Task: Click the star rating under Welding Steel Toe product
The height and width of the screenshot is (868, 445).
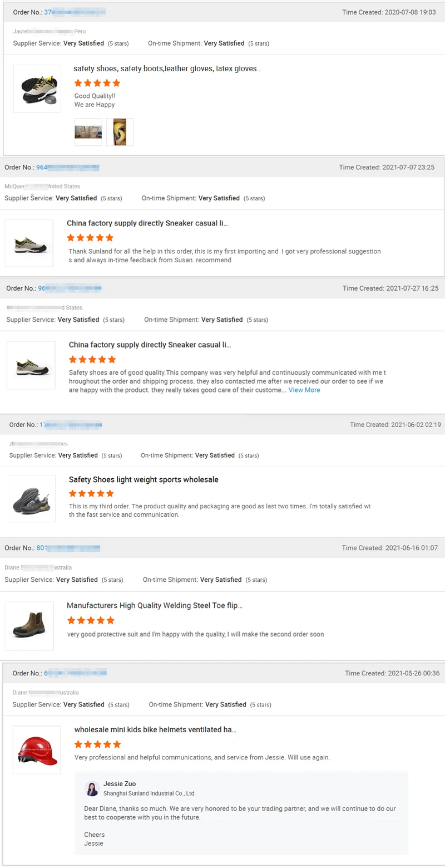Action: click(91, 620)
